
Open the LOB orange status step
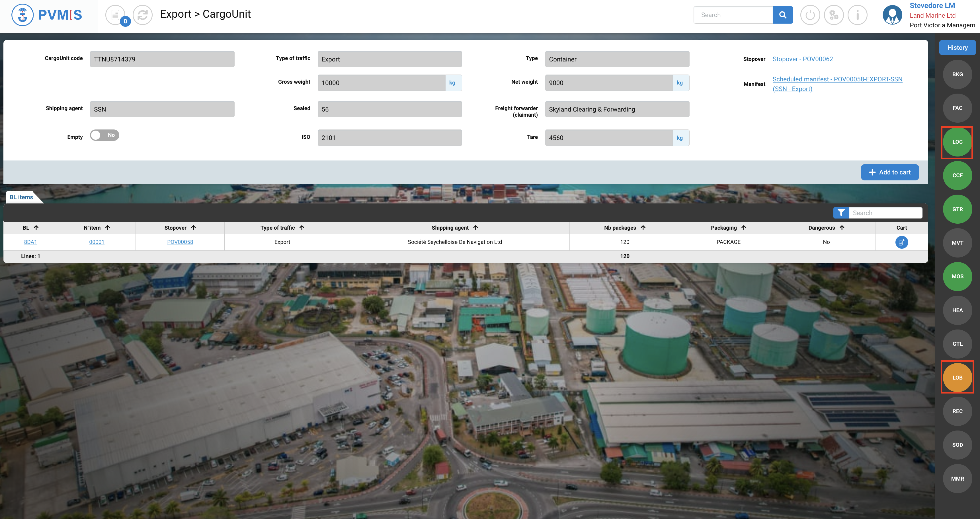pos(957,378)
